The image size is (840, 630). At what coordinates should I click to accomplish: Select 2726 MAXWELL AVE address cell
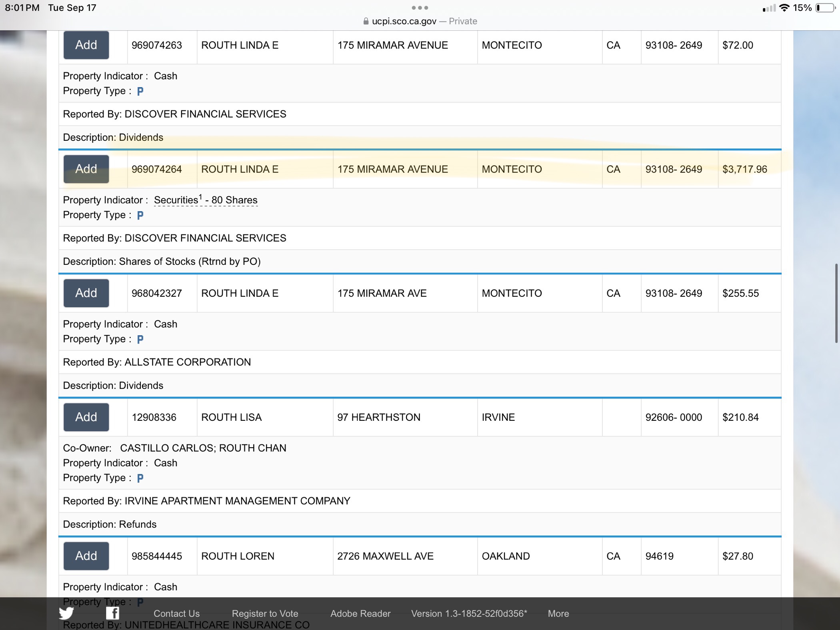405,556
